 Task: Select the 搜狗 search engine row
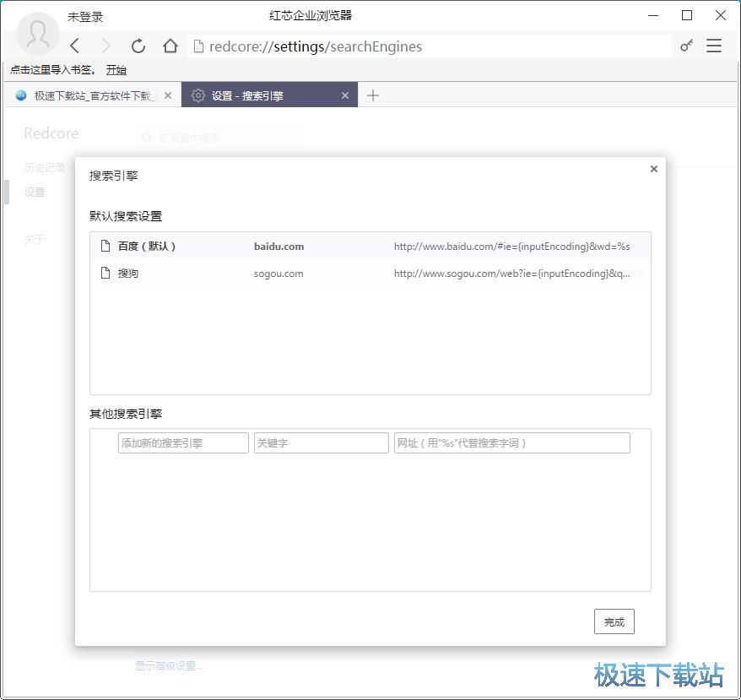370,274
